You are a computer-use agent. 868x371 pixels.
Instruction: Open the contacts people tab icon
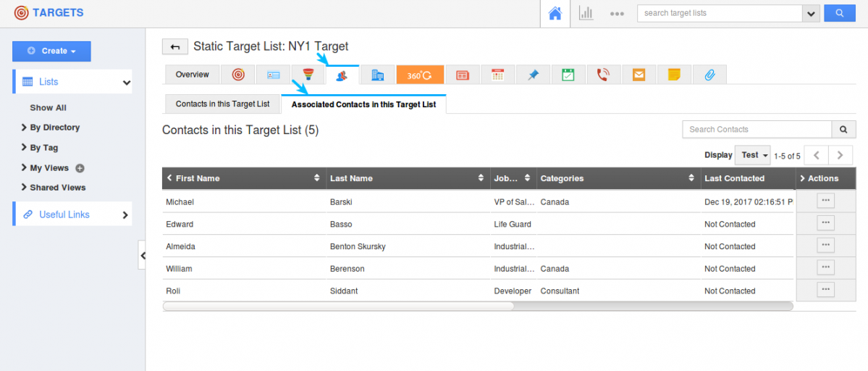(342, 75)
